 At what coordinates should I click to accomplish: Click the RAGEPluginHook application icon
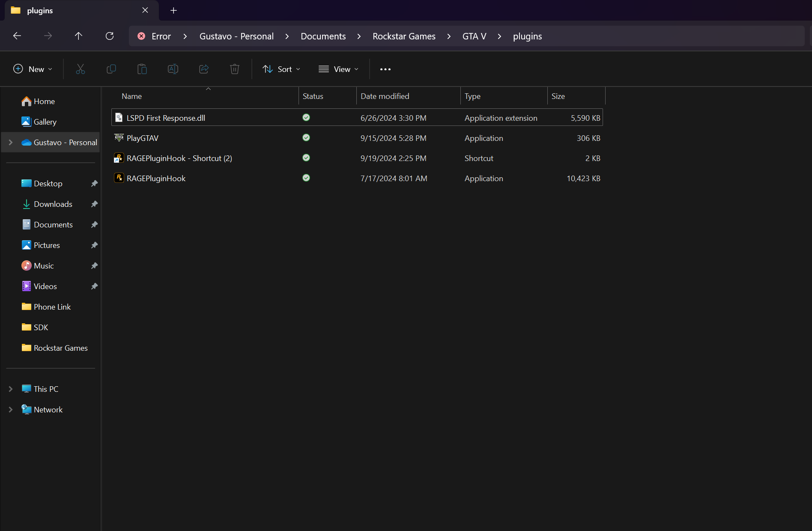click(x=119, y=178)
